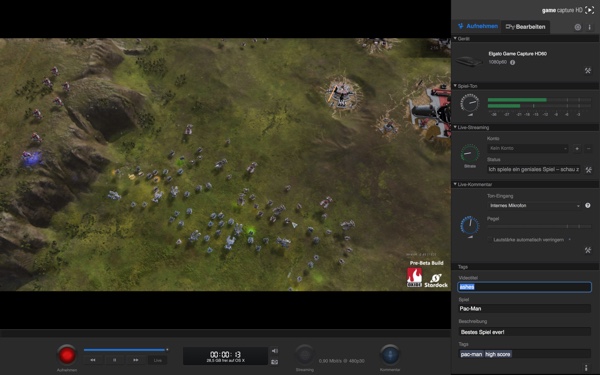The height and width of the screenshot is (375, 600).
Task: Toggle the speaker mute icon near the timer
Action: 274,351
